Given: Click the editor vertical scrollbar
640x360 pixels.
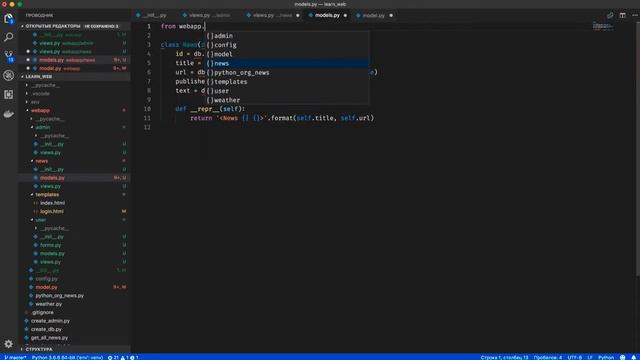Looking at the screenshot, I should (x=638, y=149).
